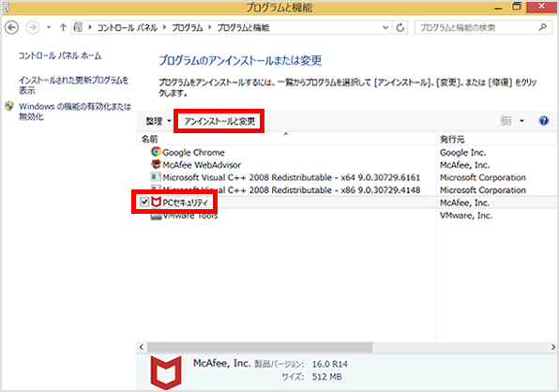Click the Forward navigation arrow

pyautogui.click(x=33, y=28)
